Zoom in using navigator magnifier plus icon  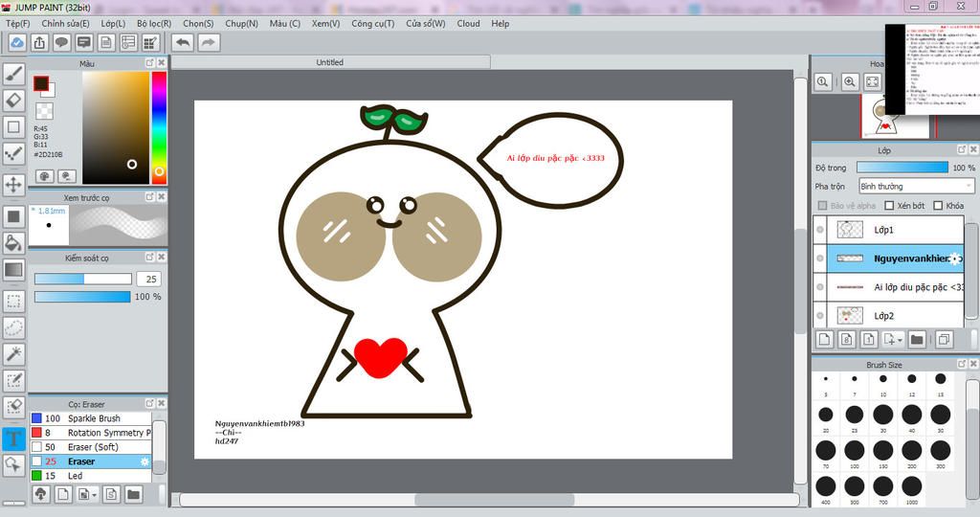tap(850, 82)
